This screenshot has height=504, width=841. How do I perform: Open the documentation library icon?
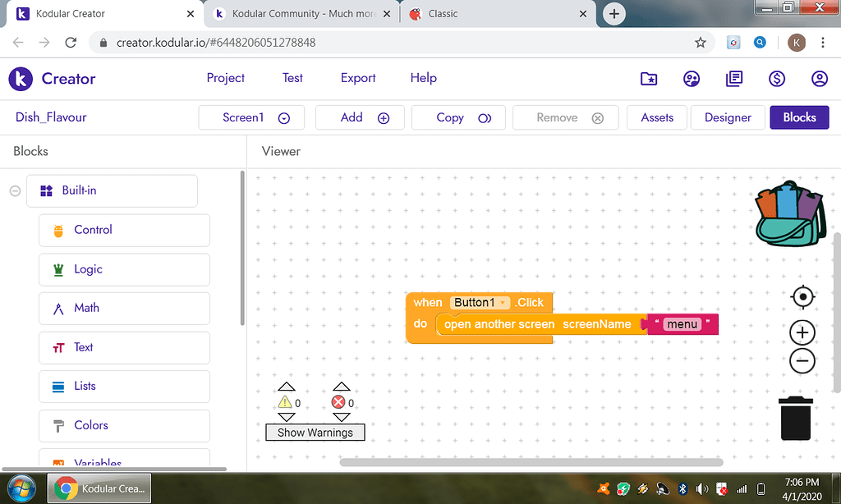pyautogui.click(x=733, y=79)
